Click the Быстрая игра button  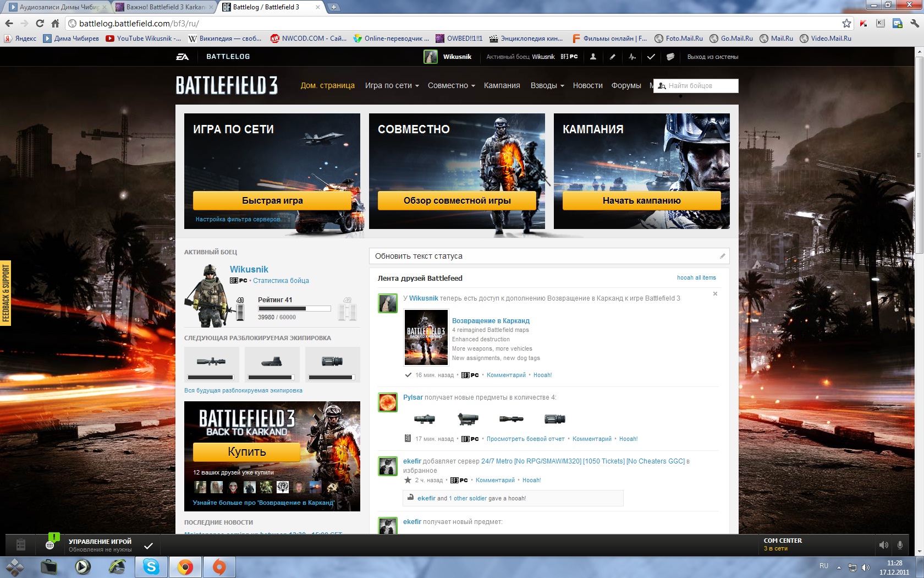click(x=272, y=200)
